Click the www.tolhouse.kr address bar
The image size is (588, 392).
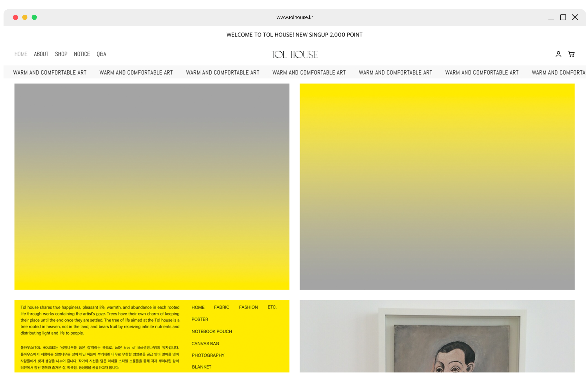(x=295, y=17)
